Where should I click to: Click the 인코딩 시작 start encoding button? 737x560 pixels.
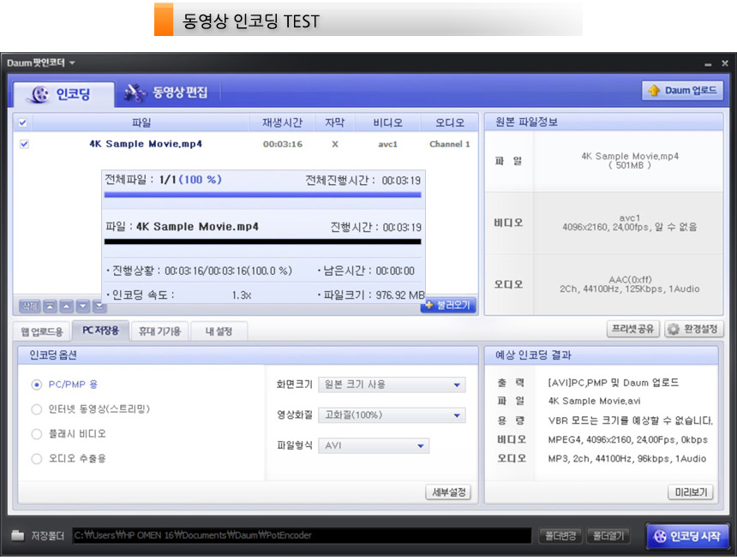[687, 536]
